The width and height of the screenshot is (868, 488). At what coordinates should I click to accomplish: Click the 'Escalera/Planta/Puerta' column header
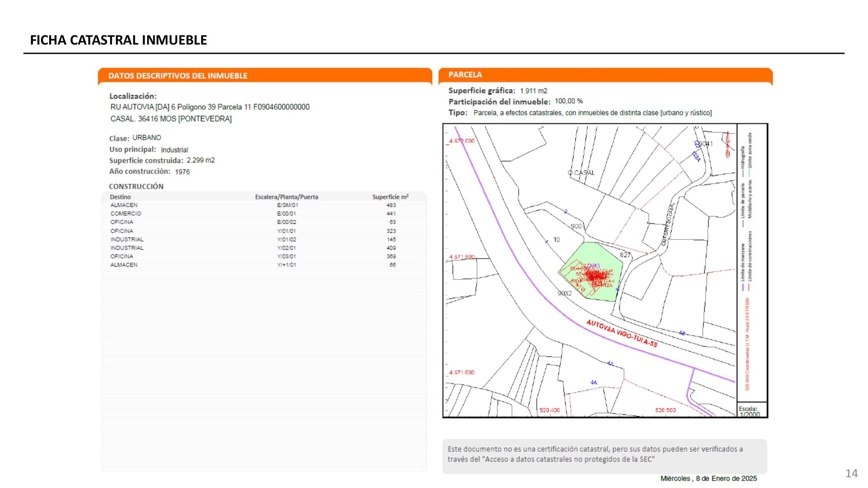287,197
